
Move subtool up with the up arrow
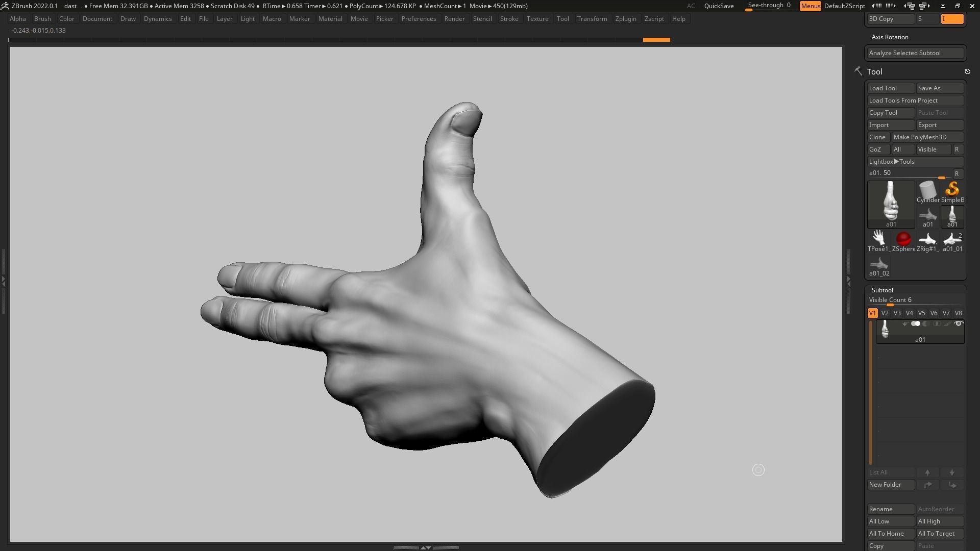click(927, 472)
